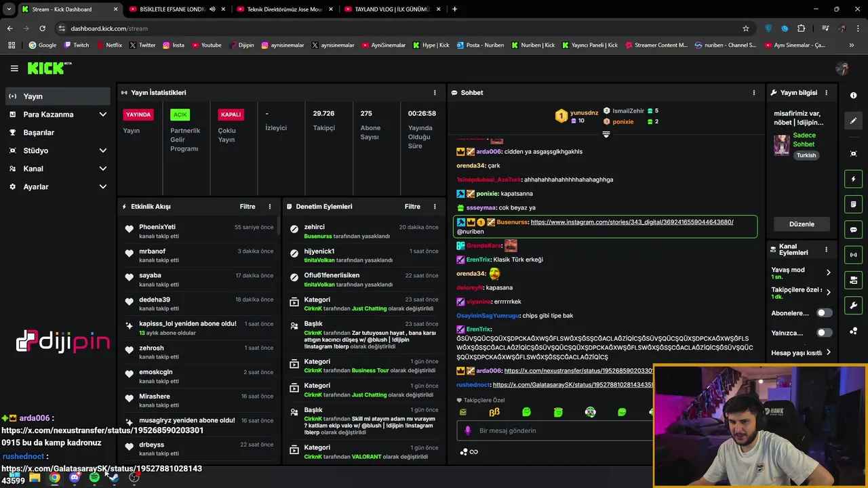Open Yayın İstatistikleri panel options menu
This screenshot has width=868, height=488.
coord(435,92)
